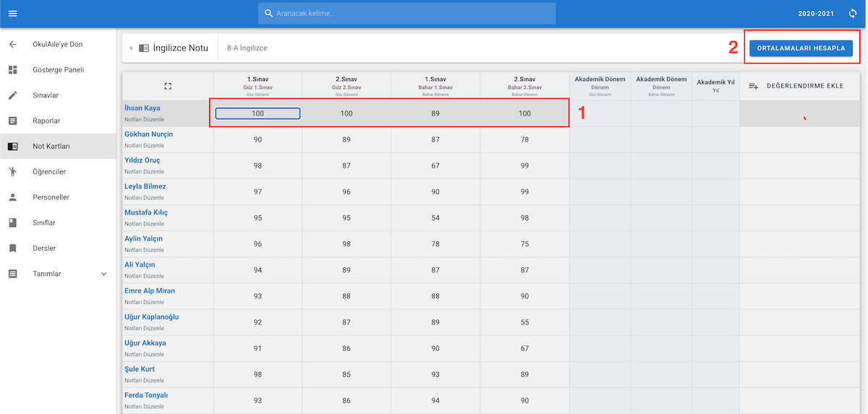868x414 pixels.
Task: Click the 8-A İngilizce class label
Action: 247,48
